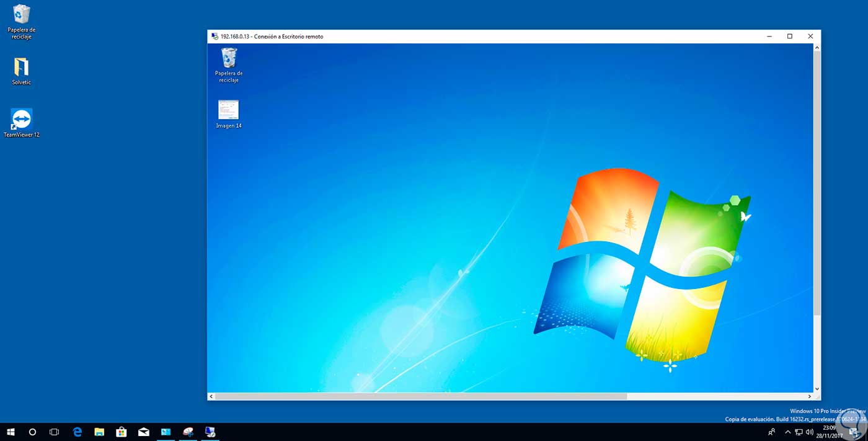Open File Explorer from the taskbar

99,432
